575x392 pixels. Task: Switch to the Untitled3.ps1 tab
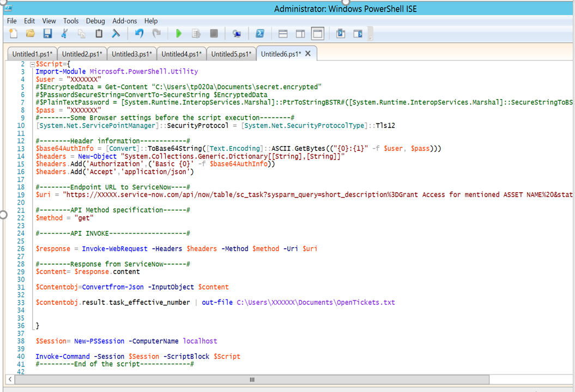pos(131,53)
